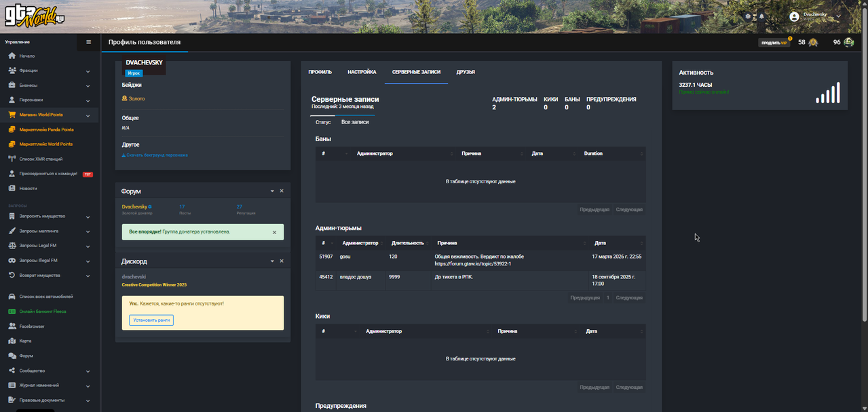This screenshot has width=868, height=412.
Task: Open notifications via the bell icon
Action: pyautogui.click(x=761, y=16)
